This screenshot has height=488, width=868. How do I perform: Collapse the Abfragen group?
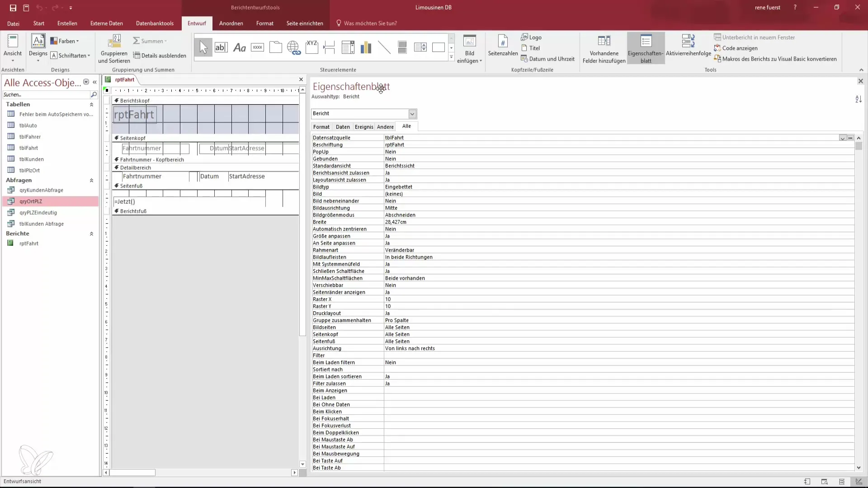[91, 180]
